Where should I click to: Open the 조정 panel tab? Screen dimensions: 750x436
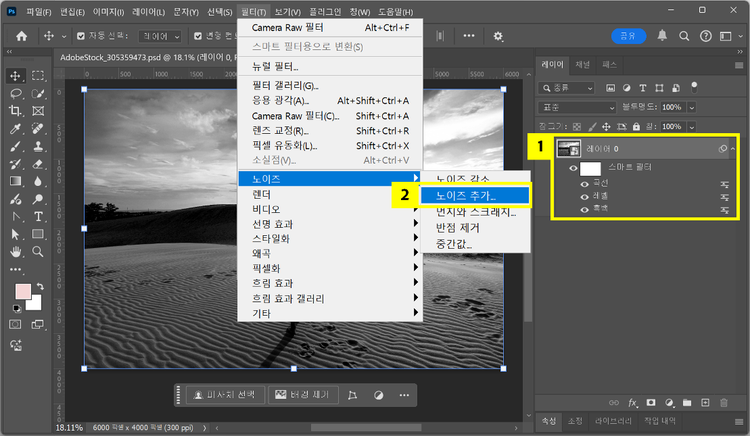pyautogui.click(x=575, y=421)
